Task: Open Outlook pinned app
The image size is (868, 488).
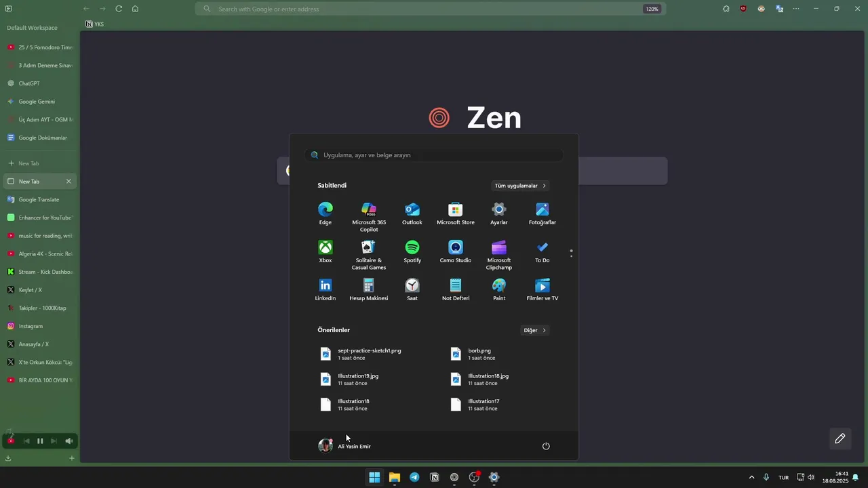Action: (x=412, y=213)
